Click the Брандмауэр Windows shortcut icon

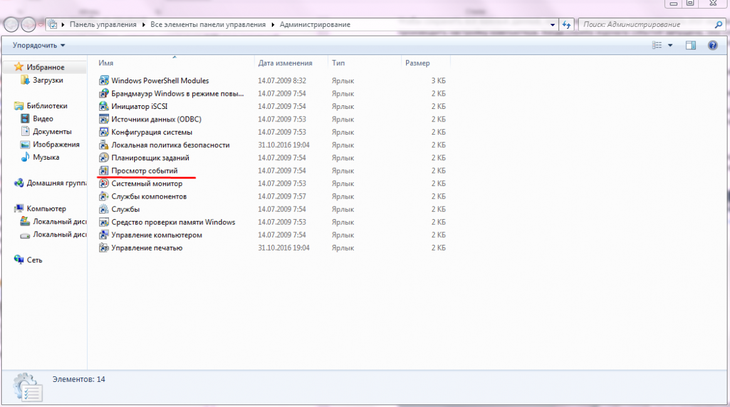pos(104,94)
